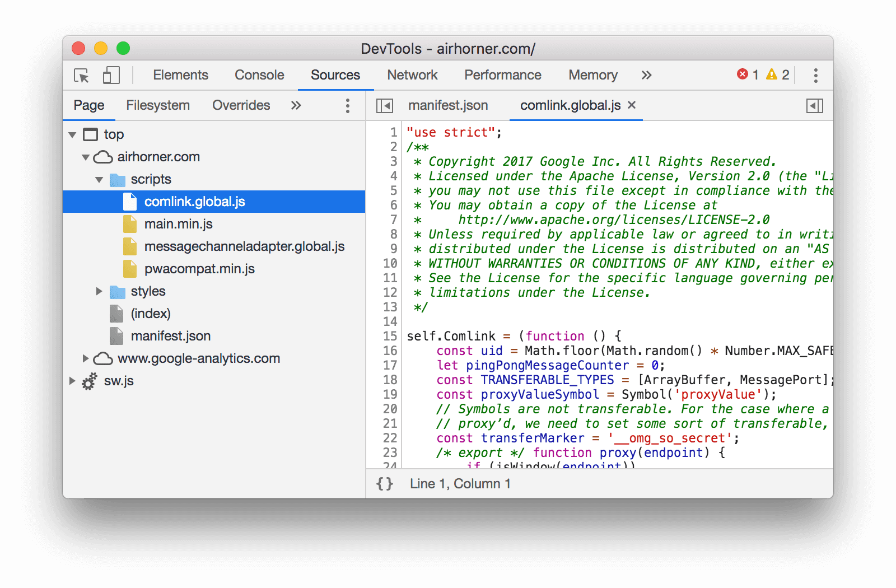896x588 pixels.
Task: Toggle the device toolbar
Action: point(110,74)
